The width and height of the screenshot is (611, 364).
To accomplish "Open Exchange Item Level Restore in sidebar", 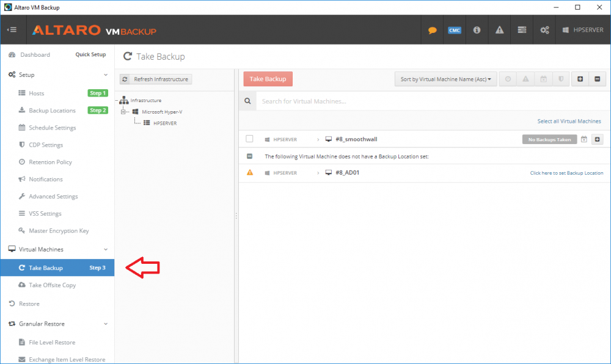I will (67, 359).
